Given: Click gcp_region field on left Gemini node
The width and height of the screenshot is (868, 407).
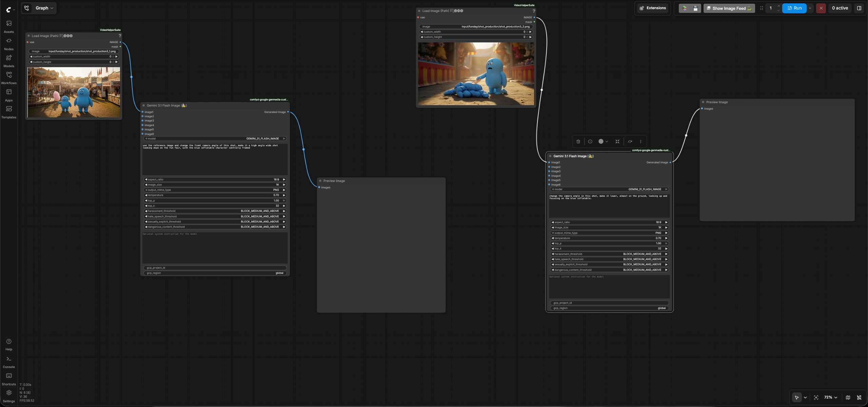Looking at the screenshot, I should click(x=215, y=273).
